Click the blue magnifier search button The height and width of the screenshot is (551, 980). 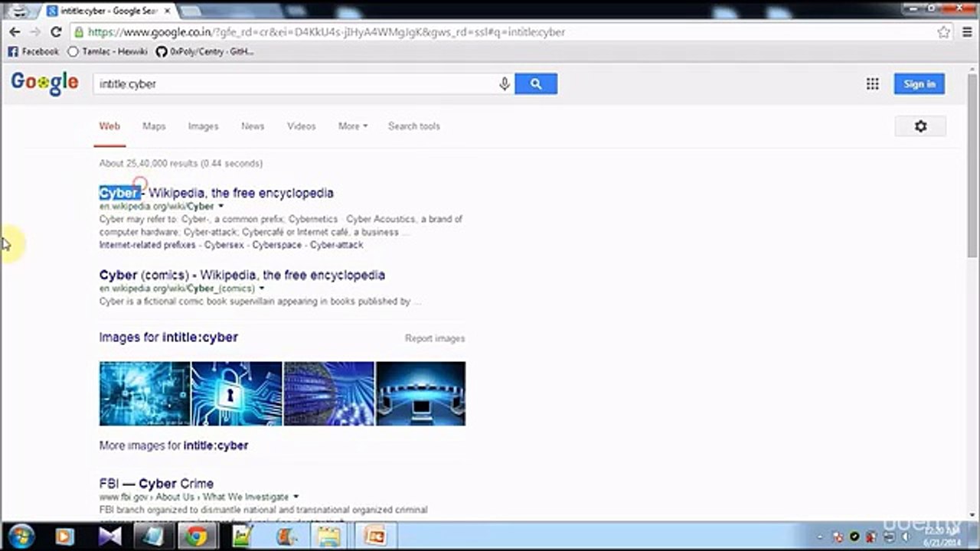(x=536, y=84)
